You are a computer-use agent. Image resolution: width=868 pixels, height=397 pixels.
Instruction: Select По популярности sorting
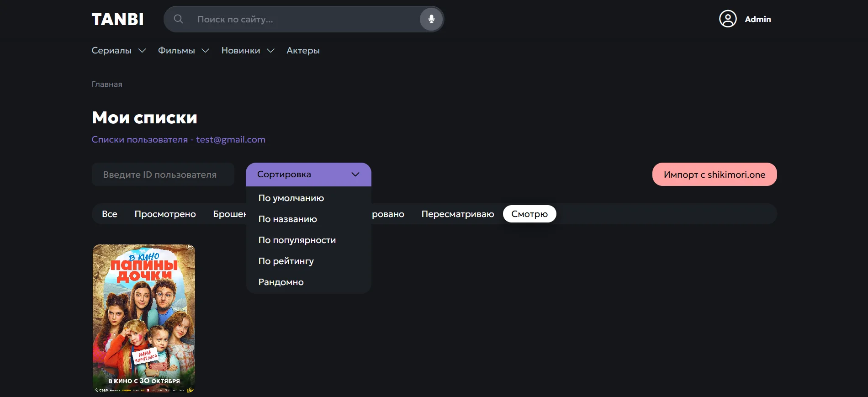click(x=297, y=240)
